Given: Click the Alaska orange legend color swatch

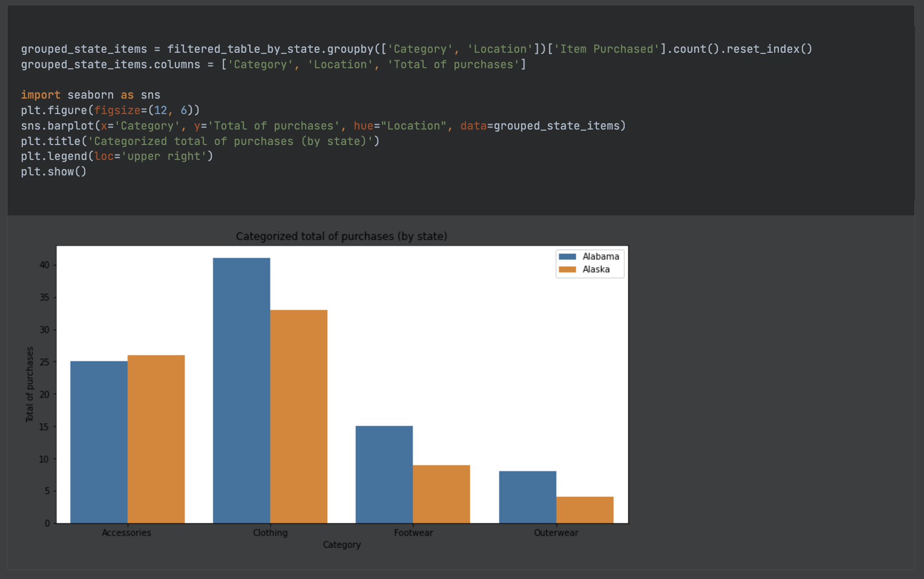Looking at the screenshot, I should pyautogui.click(x=567, y=269).
